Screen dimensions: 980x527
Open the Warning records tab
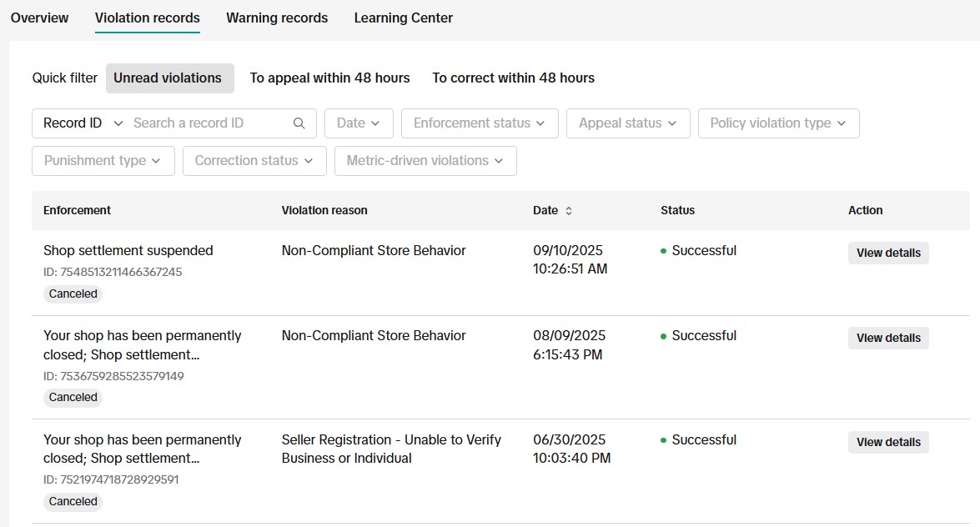coord(277,18)
